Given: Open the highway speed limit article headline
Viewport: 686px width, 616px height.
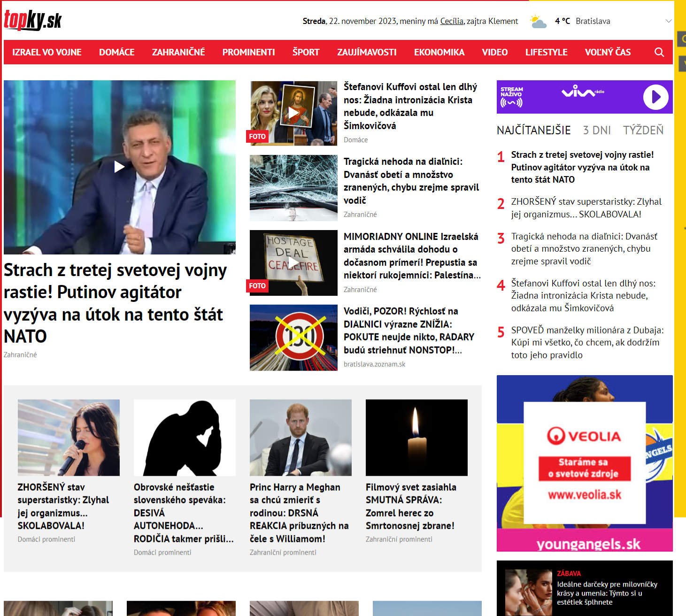Looking at the screenshot, I should pyautogui.click(x=409, y=331).
